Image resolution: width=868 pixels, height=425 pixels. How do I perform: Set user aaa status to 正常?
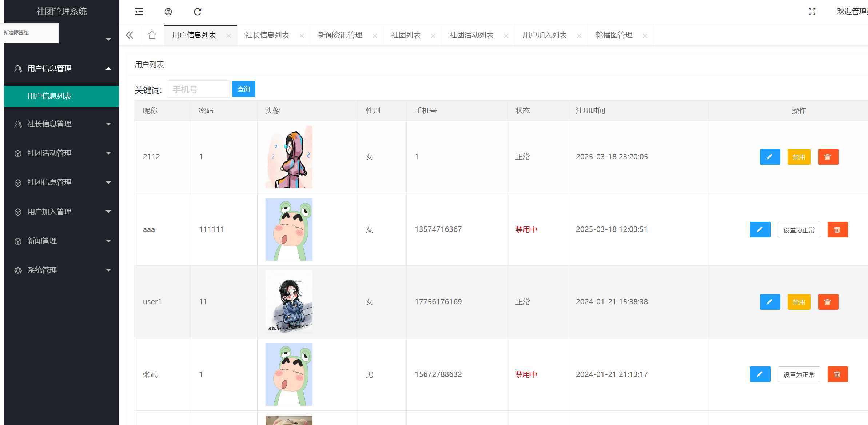point(799,230)
